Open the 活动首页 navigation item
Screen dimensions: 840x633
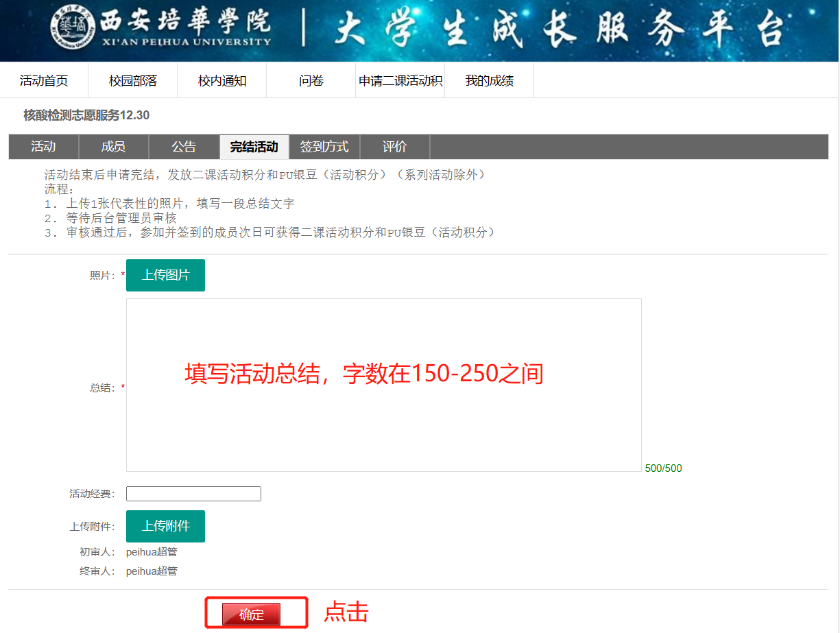[x=44, y=81]
